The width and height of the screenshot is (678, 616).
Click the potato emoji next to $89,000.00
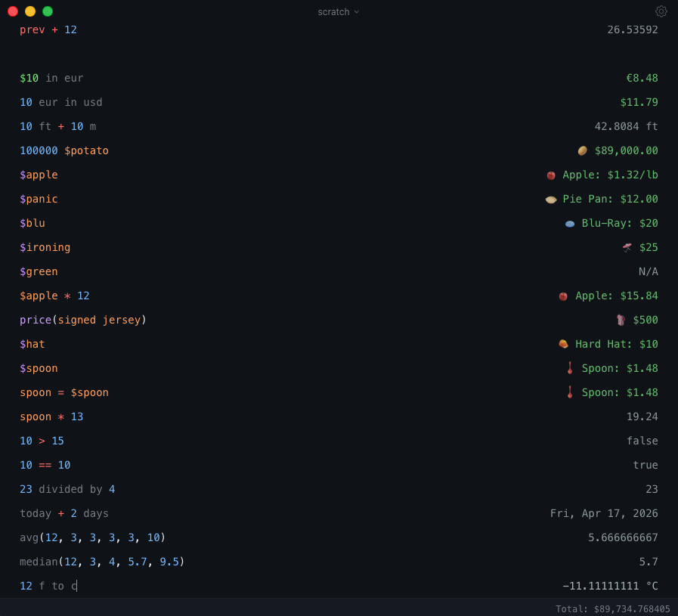[x=583, y=150]
